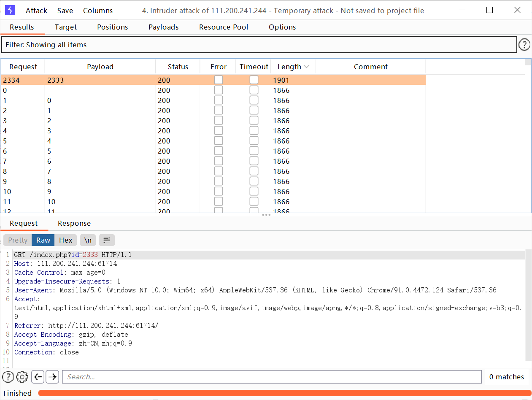Click the filter bar showing all items
532x400 pixels.
click(x=259, y=45)
